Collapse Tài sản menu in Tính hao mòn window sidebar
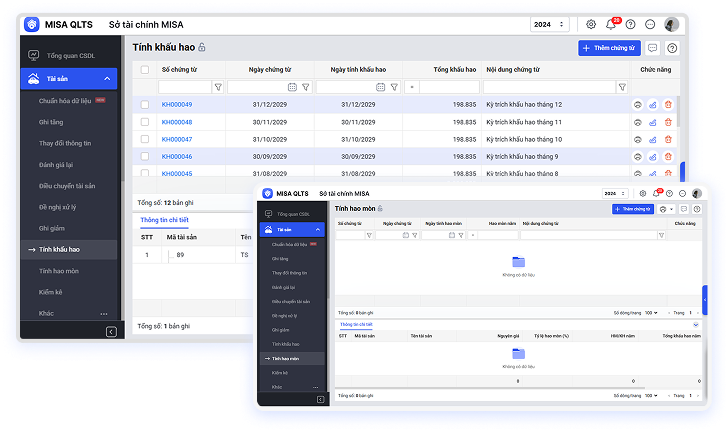The image size is (728, 431). point(318,229)
